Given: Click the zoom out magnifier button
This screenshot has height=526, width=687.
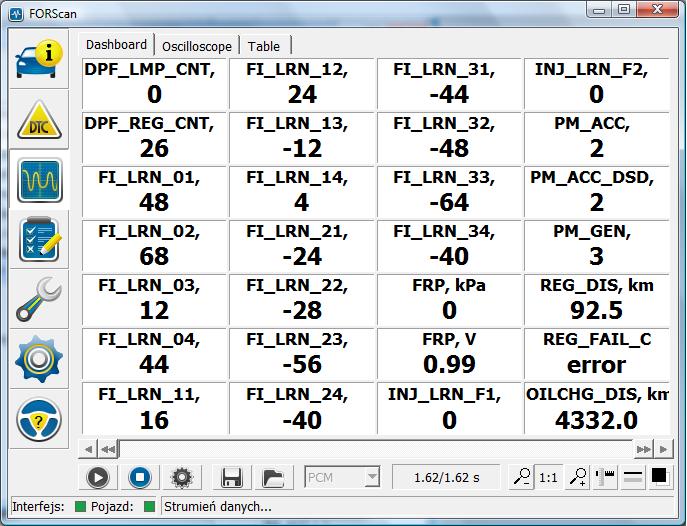Looking at the screenshot, I should click(x=521, y=478).
